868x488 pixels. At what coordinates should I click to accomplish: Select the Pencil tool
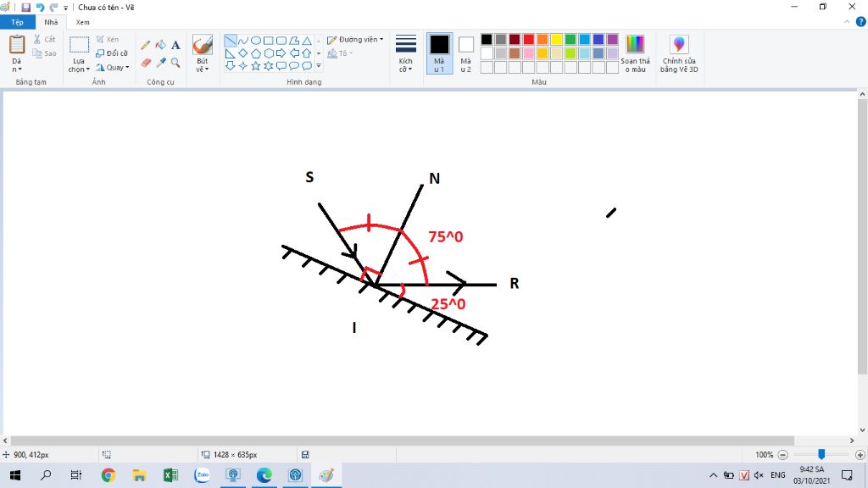pyautogui.click(x=146, y=46)
